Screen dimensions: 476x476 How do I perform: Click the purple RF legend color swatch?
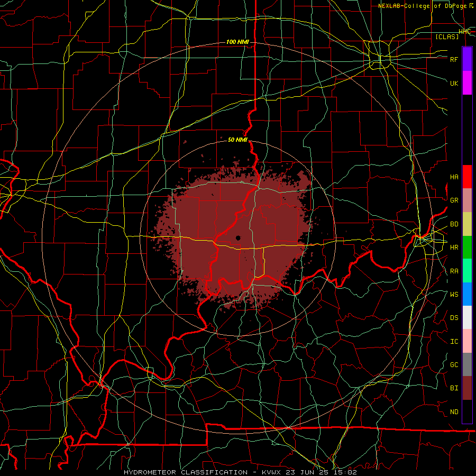[x=467, y=59]
